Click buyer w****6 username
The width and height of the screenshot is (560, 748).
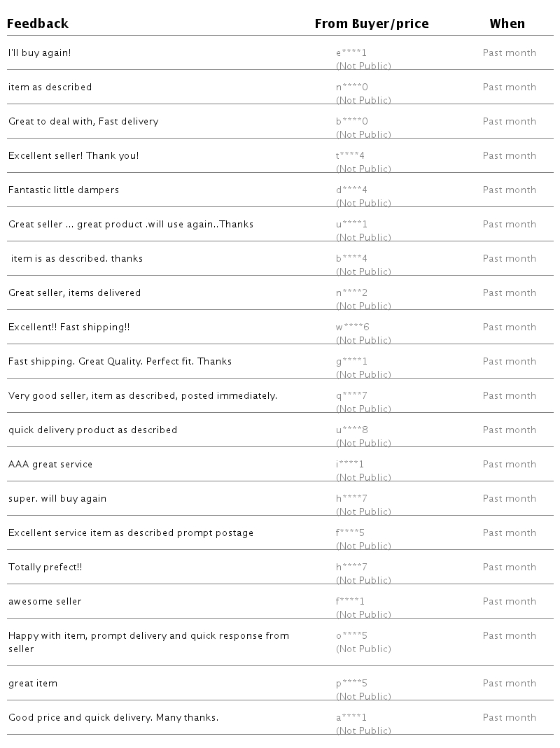[352, 327]
